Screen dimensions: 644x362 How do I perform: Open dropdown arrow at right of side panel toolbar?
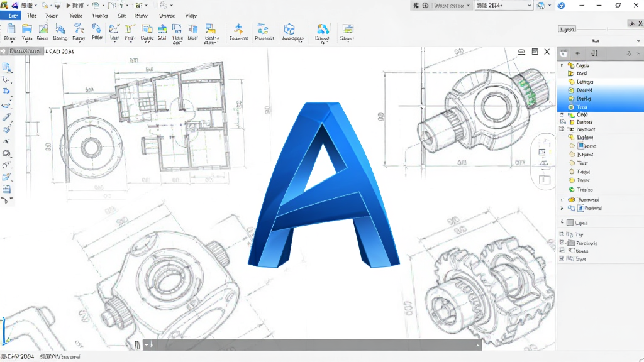pyautogui.click(x=638, y=54)
